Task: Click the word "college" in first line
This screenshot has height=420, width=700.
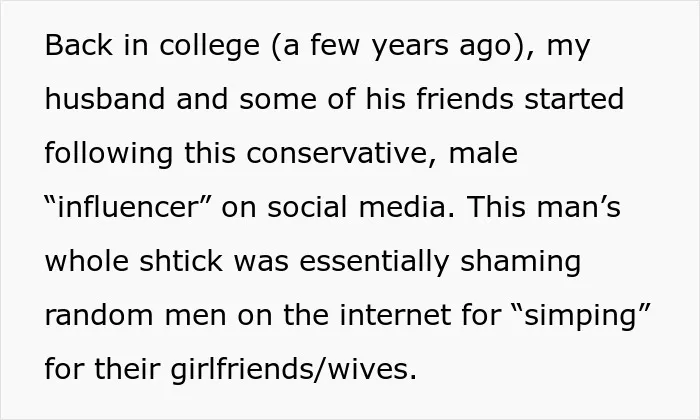Action: tap(209, 46)
